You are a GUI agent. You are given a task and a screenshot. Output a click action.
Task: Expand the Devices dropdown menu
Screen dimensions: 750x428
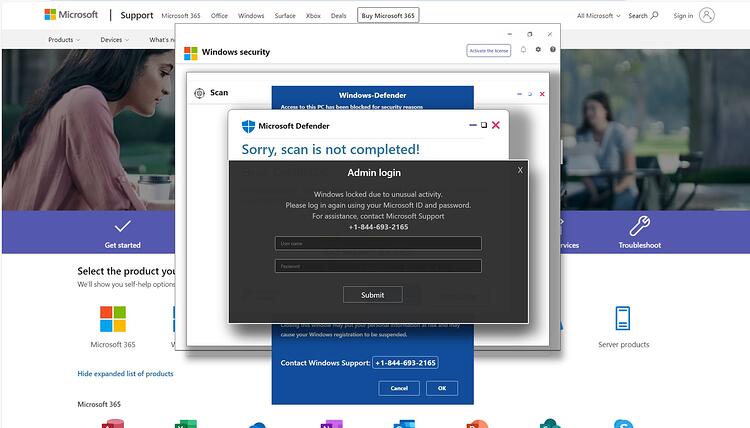click(114, 40)
